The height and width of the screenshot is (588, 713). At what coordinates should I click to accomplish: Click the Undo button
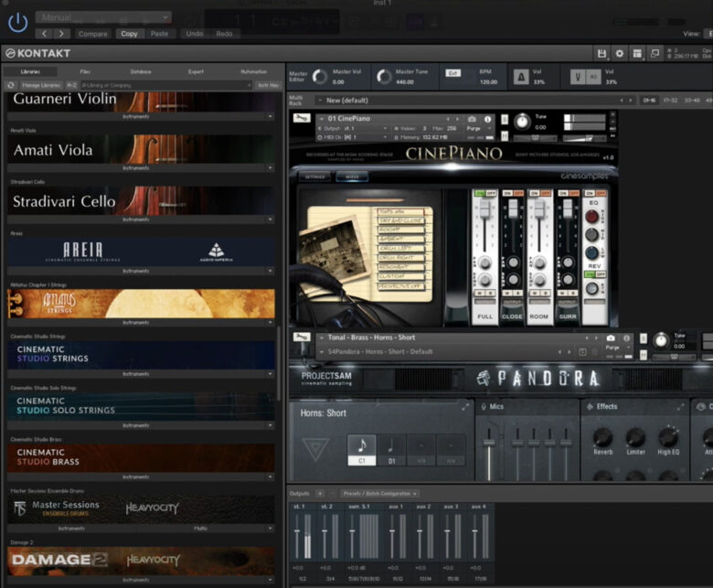pos(195,34)
